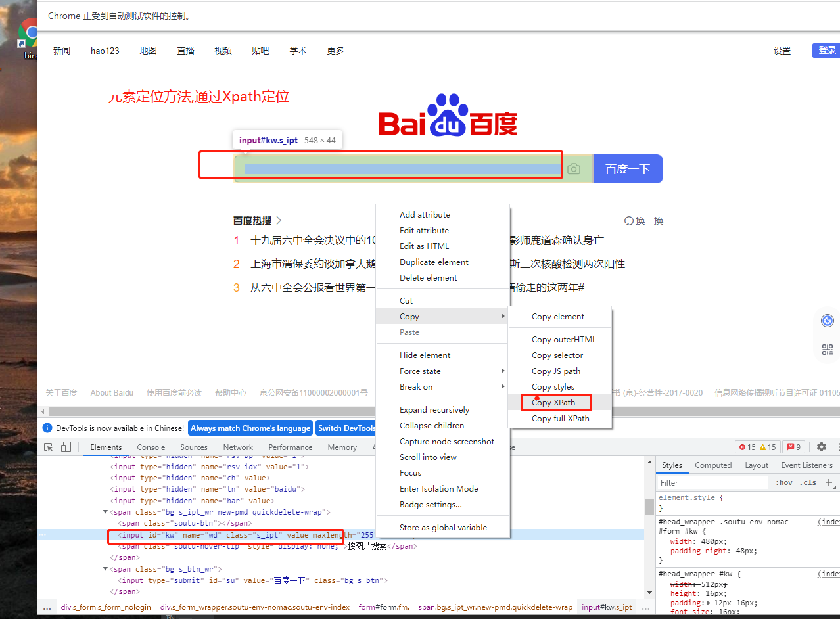
Task: Click the Elements panel vertical scrollbar thumb
Action: coord(649,506)
